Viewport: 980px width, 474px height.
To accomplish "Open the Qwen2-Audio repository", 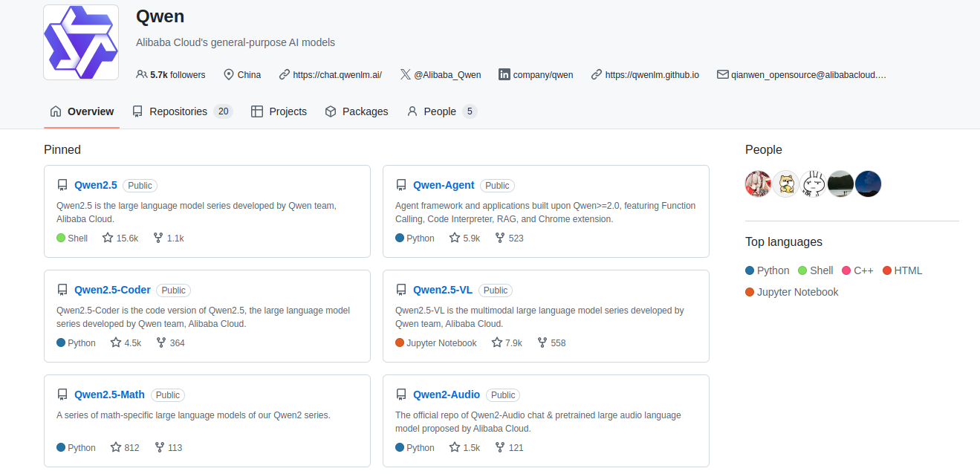I will 447,395.
